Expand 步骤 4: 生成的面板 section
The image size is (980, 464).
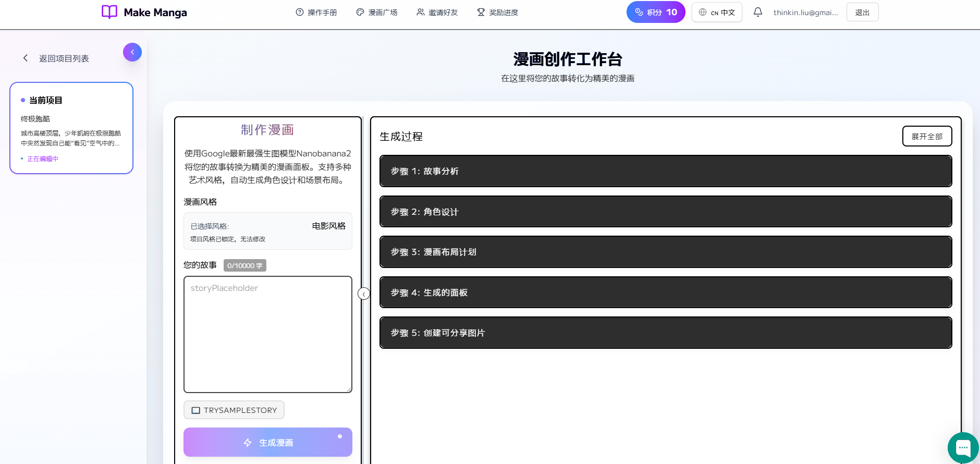pos(665,292)
